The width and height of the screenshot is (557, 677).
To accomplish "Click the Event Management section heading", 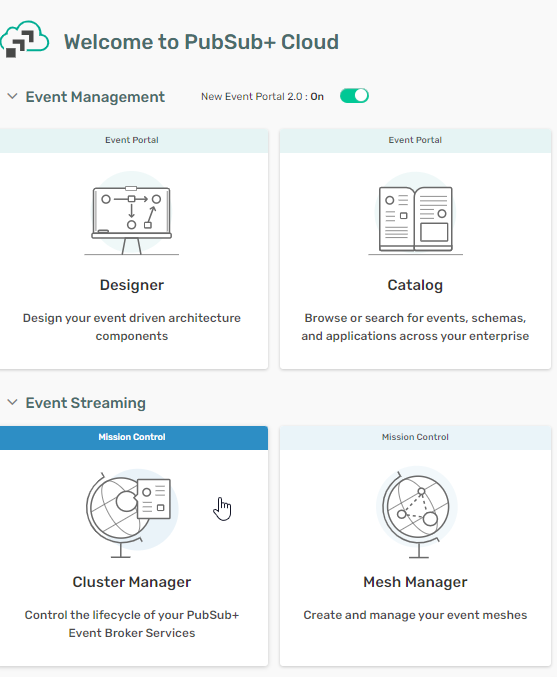I will coord(95,97).
